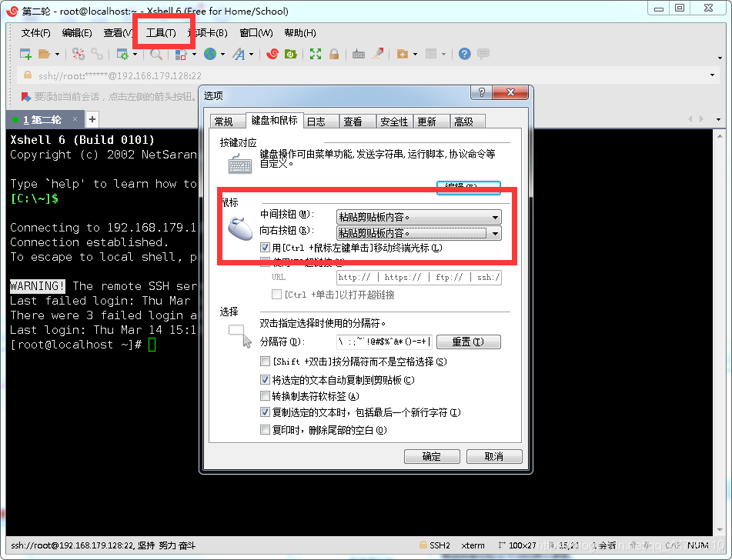732x560 pixels.
Task: Click the terminal scrollbar down arrow
Action: point(720,530)
